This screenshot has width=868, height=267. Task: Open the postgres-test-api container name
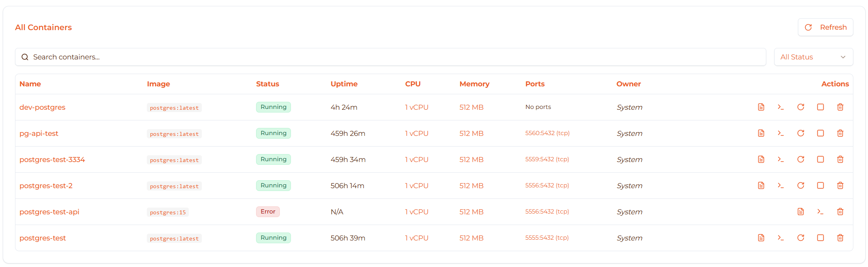[x=49, y=212]
